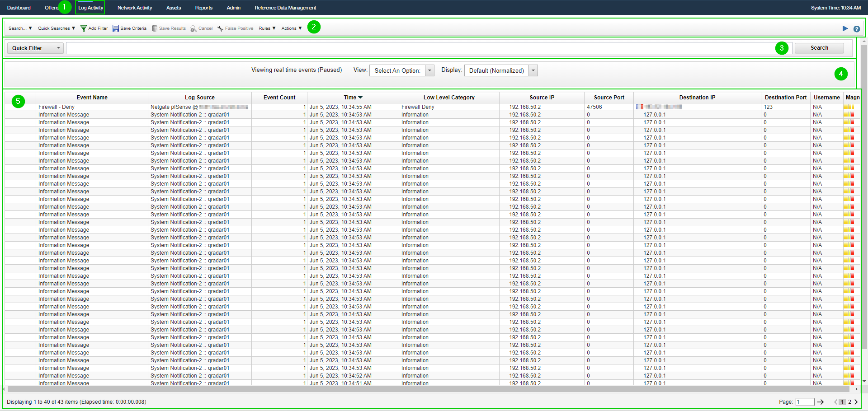Click the Destination IP column header

tap(697, 98)
